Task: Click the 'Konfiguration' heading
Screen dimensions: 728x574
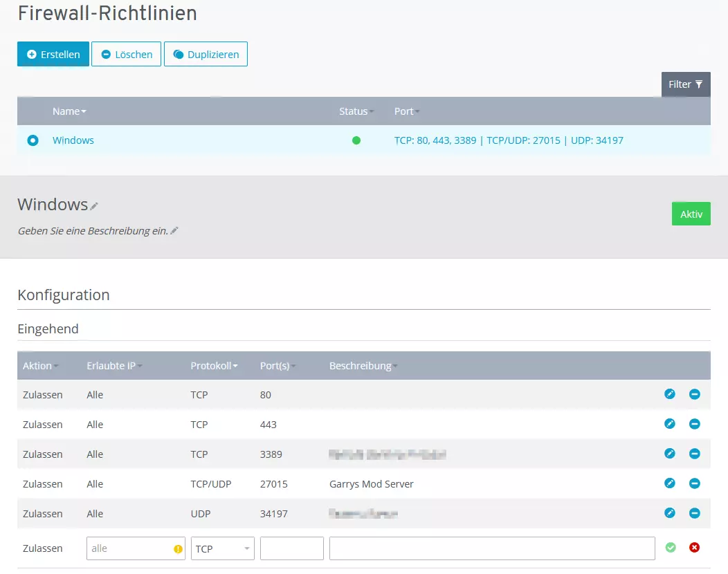Action: pyautogui.click(x=64, y=295)
